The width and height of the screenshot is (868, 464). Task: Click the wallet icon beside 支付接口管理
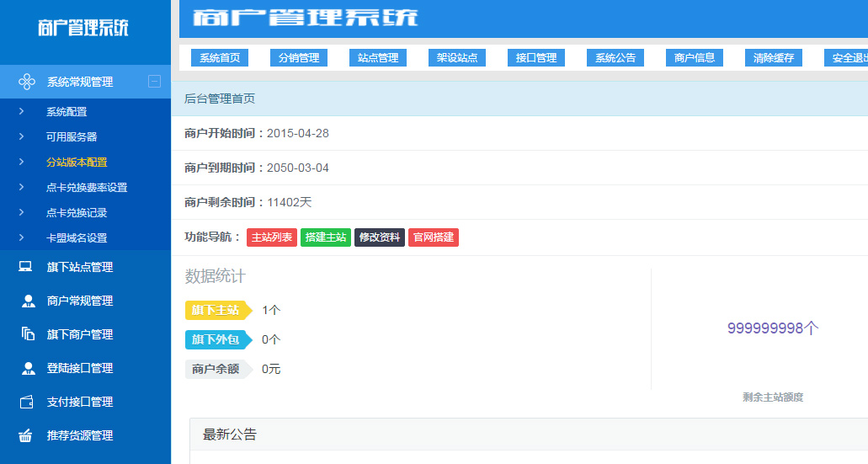click(27, 402)
